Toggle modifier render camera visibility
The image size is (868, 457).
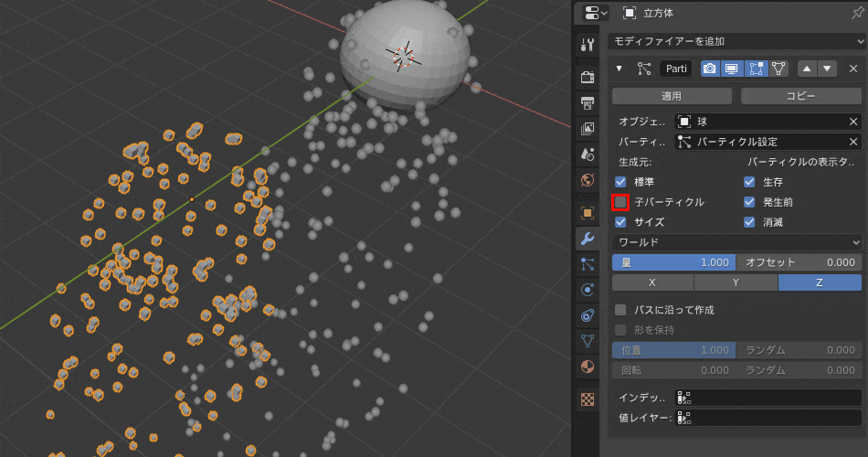point(710,69)
